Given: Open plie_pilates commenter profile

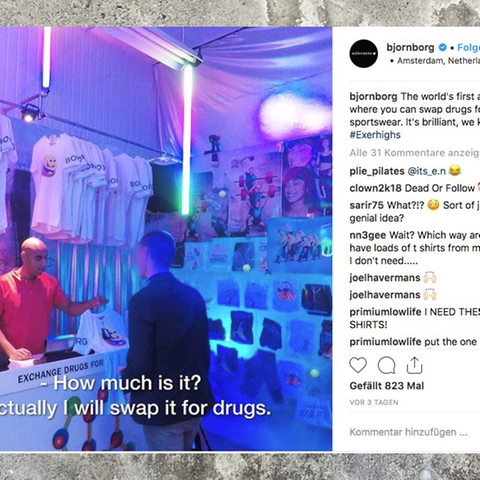Looking at the screenshot, I should pyautogui.click(x=377, y=171).
